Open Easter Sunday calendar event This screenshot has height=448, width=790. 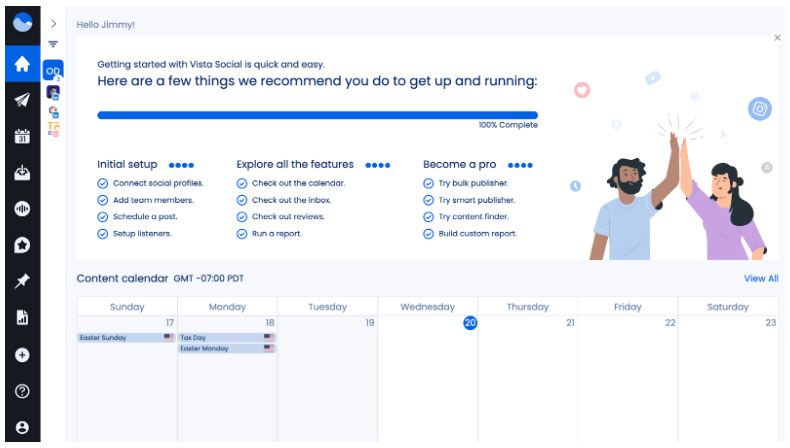click(x=126, y=338)
